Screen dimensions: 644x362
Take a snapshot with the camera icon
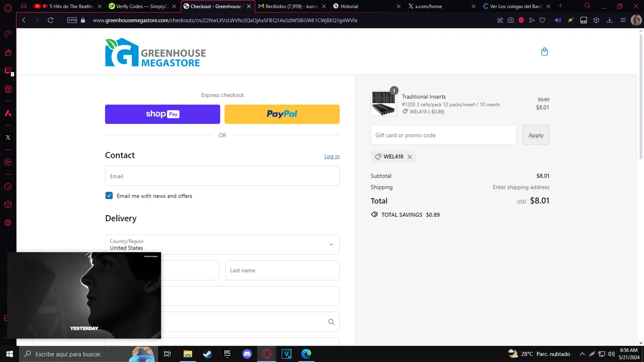pyautogui.click(x=510, y=20)
